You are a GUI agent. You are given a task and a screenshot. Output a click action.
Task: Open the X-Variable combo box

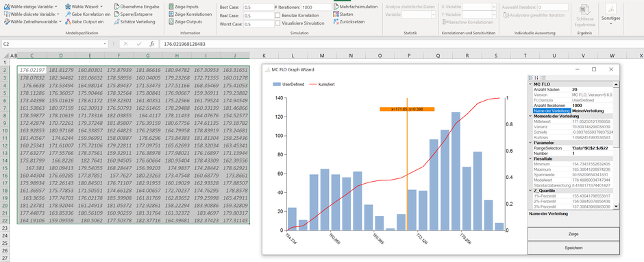480,7
